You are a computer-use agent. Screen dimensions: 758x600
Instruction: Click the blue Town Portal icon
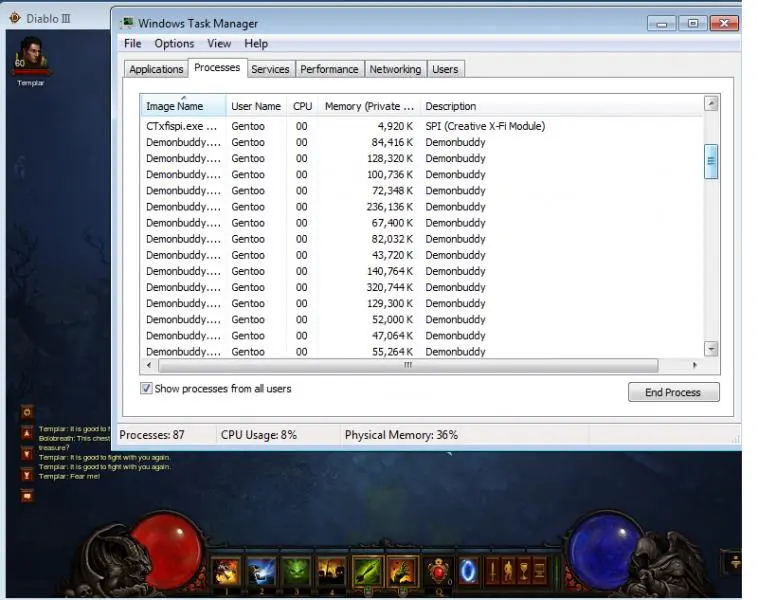pyautogui.click(x=469, y=572)
